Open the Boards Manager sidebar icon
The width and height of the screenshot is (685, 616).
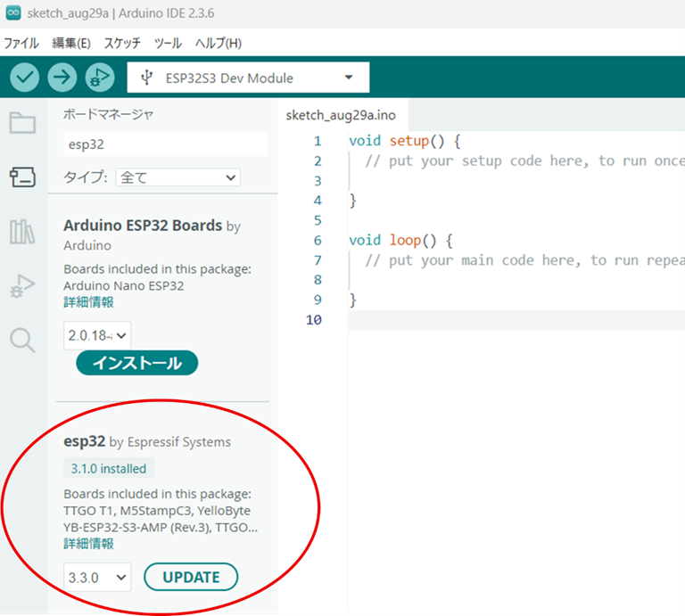point(22,177)
